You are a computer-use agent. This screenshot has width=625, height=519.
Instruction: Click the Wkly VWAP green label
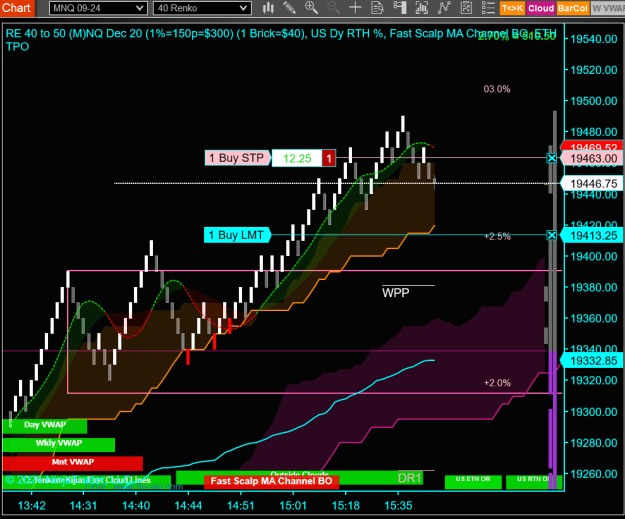pyautogui.click(x=59, y=444)
